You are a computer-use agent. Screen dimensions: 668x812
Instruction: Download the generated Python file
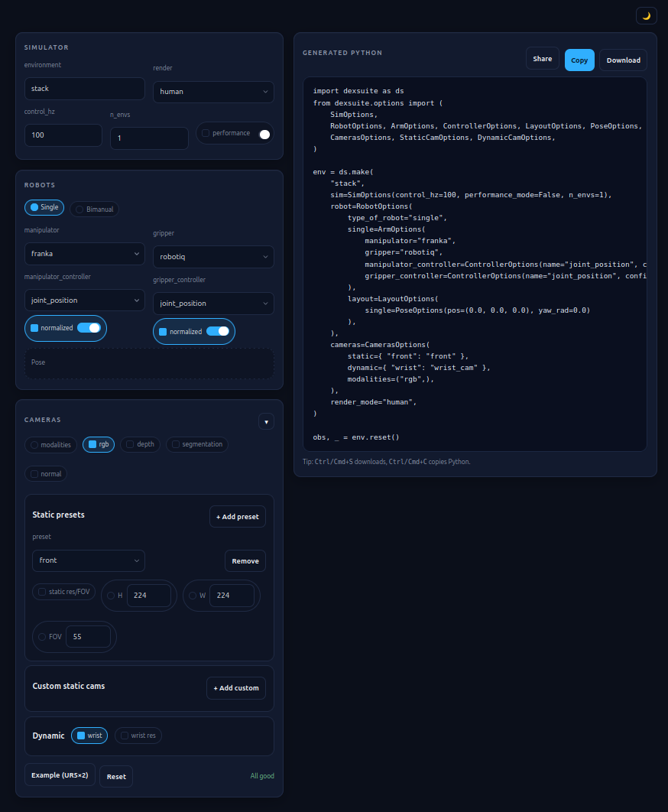[x=624, y=60]
